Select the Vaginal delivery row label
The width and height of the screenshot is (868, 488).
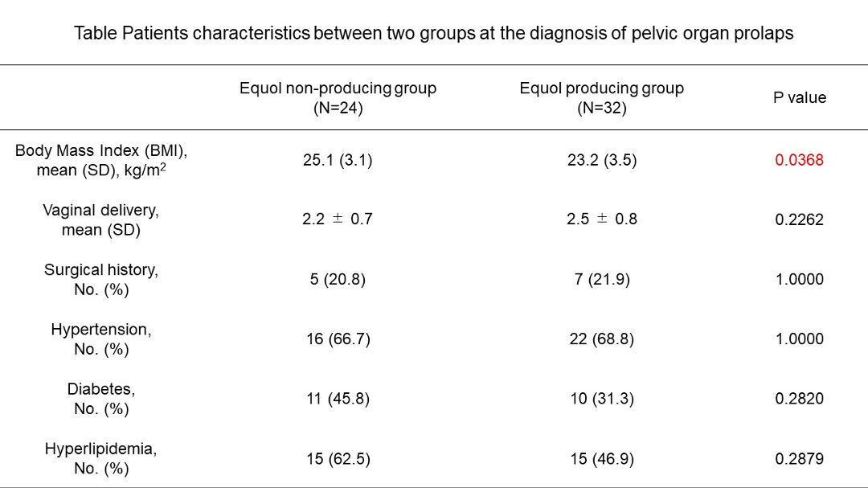(x=101, y=219)
